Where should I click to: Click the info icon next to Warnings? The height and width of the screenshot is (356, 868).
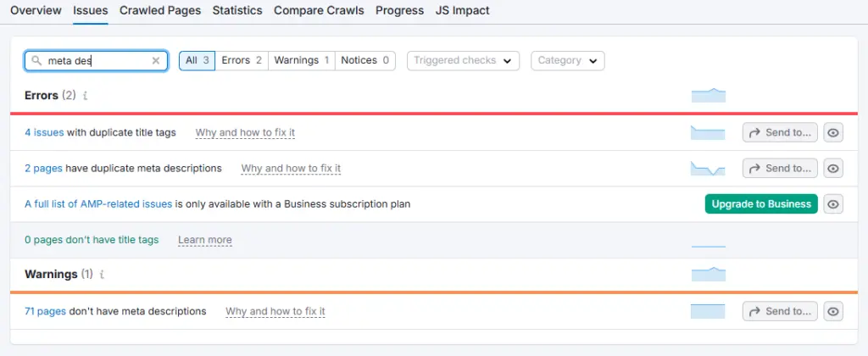pyautogui.click(x=102, y=275)
